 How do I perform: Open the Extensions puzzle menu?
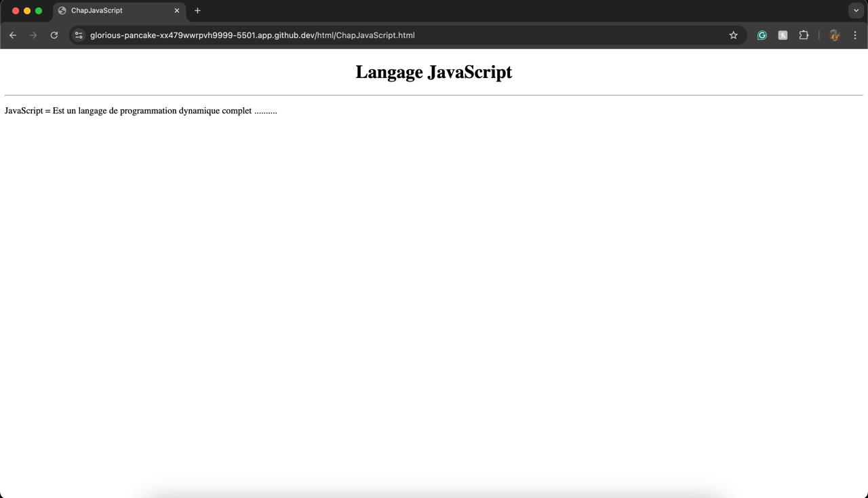[x=804, y=35]
